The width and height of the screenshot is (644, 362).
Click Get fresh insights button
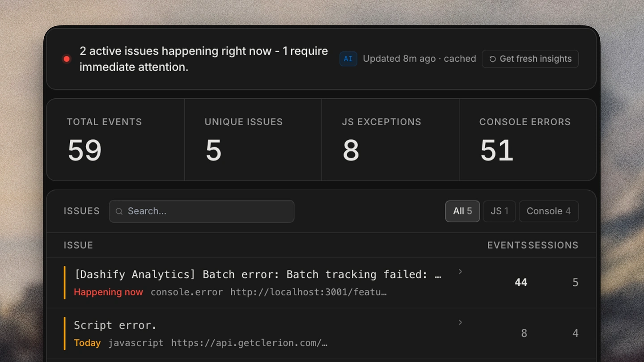click(530, 59)
